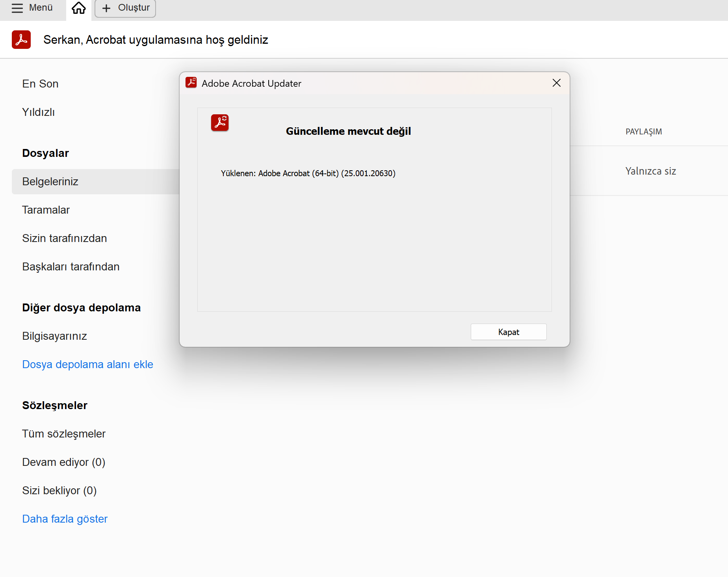The width and height of the screenshot is (728, 577).
Task: Select the Home icon tab
Action: [x=78, y=7]
